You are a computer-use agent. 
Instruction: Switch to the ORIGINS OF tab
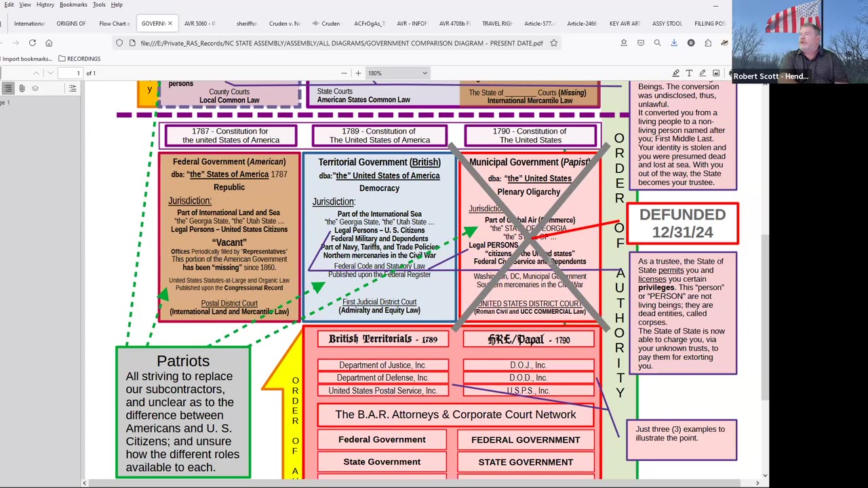(x=71, y=23)
